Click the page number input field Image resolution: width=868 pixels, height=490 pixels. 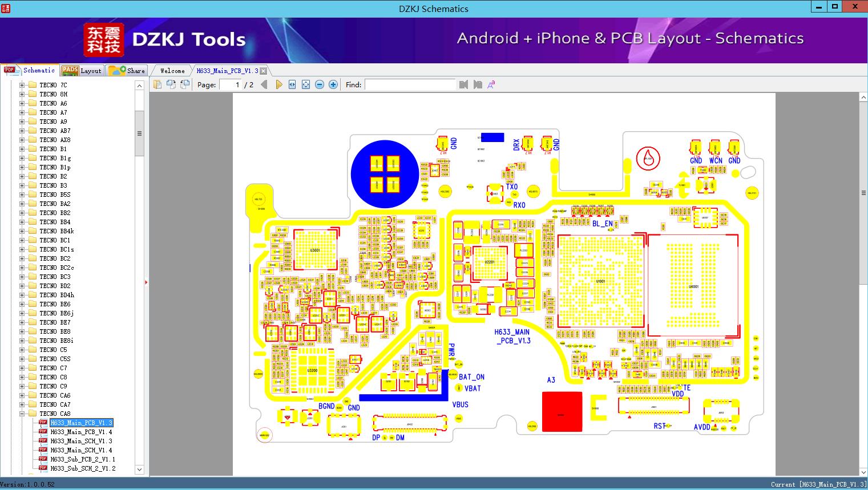click(x=230, y=84)
